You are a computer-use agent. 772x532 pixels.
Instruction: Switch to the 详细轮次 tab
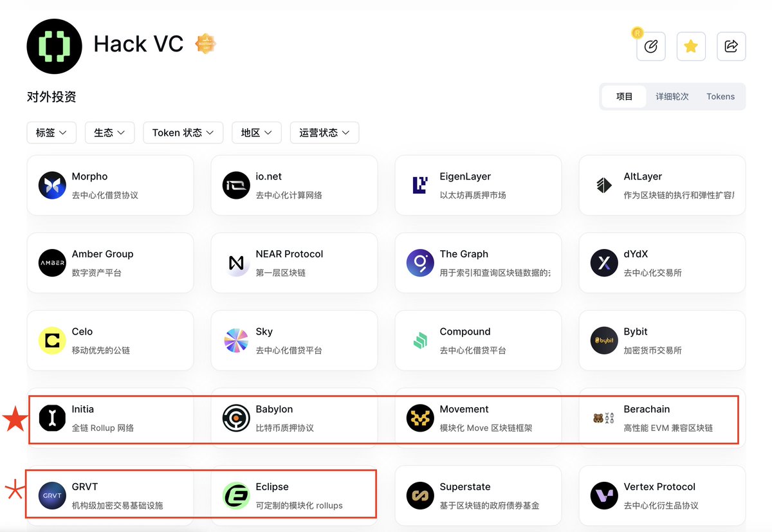click(672, 96)
